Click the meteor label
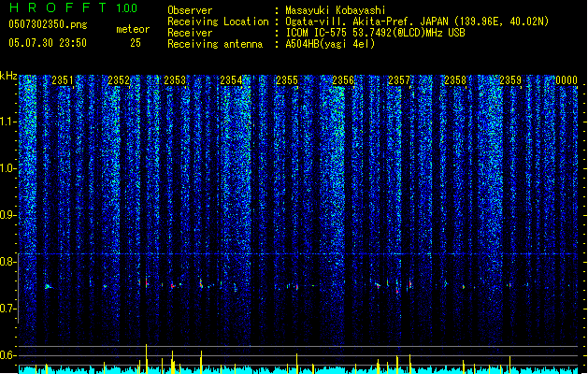Screen dimensions: 588x374 click(133, 29)
